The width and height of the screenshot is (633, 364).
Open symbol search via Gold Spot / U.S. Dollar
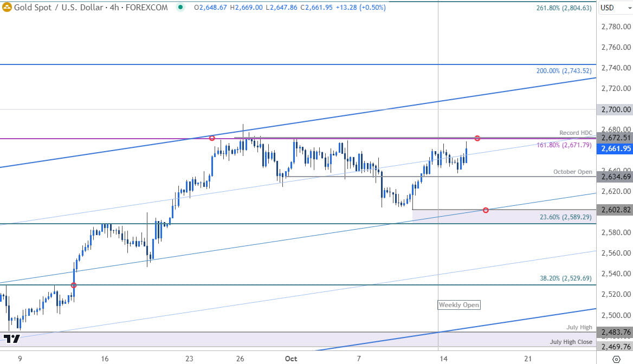pyautogui.click(x=60, y=8)
